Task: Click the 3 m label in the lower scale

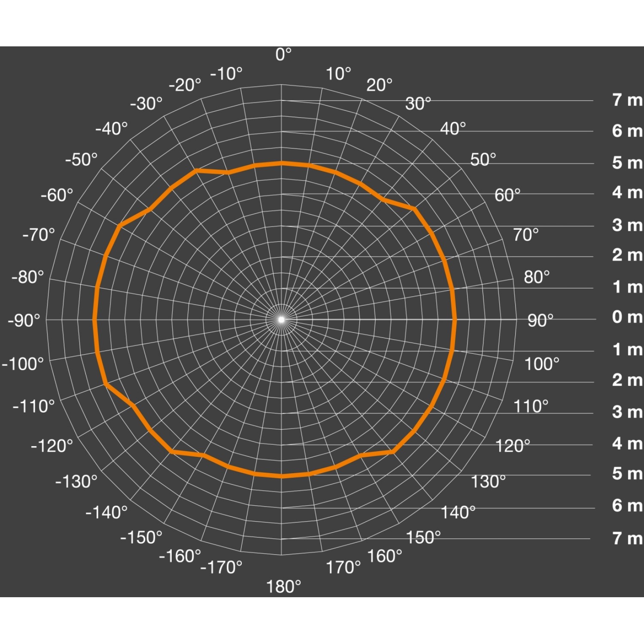Action: click(x=627, y=412)
